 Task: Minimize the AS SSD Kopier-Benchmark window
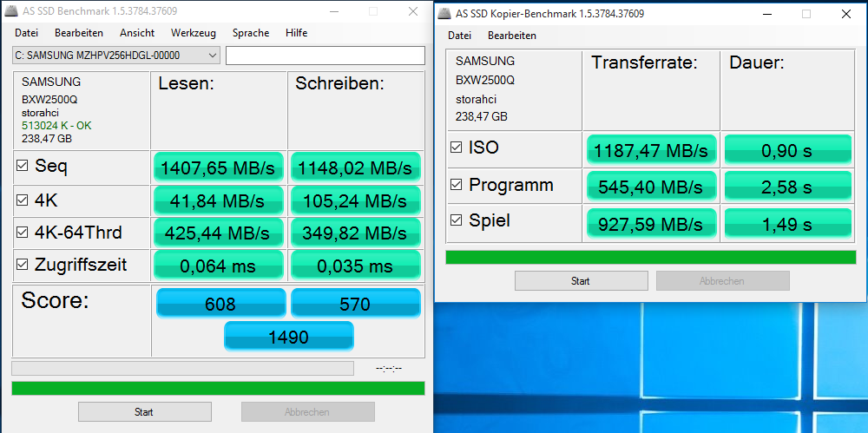coord(766,14)
